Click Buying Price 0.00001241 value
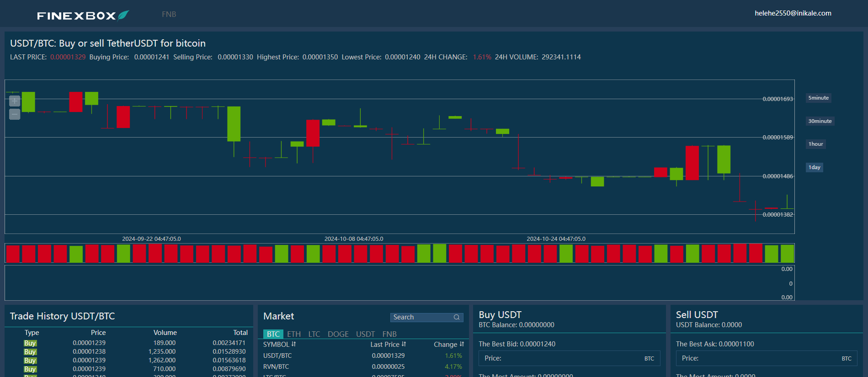Viewport: 868px width, 377px height. tap(152, 57)
